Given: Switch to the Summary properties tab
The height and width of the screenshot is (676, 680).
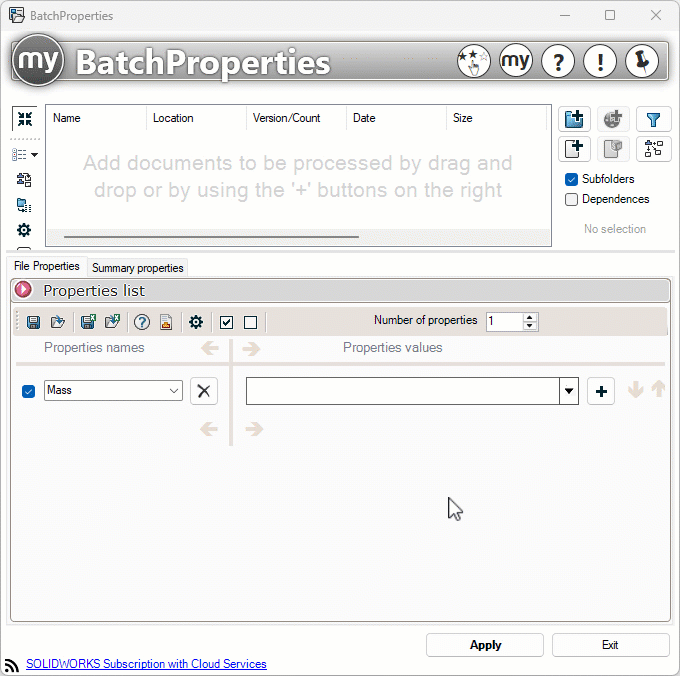Looking at the screenshot, I should point(138,268).
